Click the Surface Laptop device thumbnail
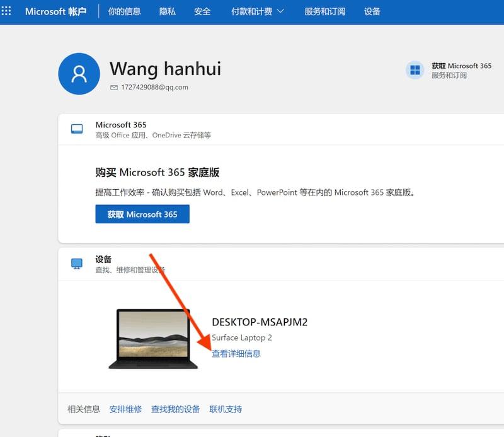This screenshot has height=437, width=504. pyautogui.click(x=153, y=339)
